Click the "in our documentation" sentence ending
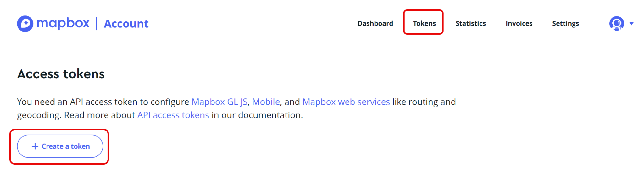 click(257, 115)
